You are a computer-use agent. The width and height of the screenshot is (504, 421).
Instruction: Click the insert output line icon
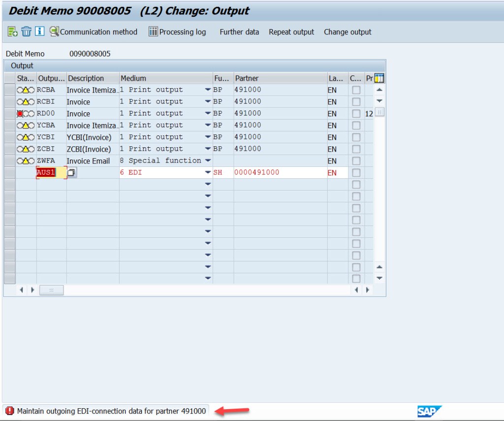coord(11,32)
